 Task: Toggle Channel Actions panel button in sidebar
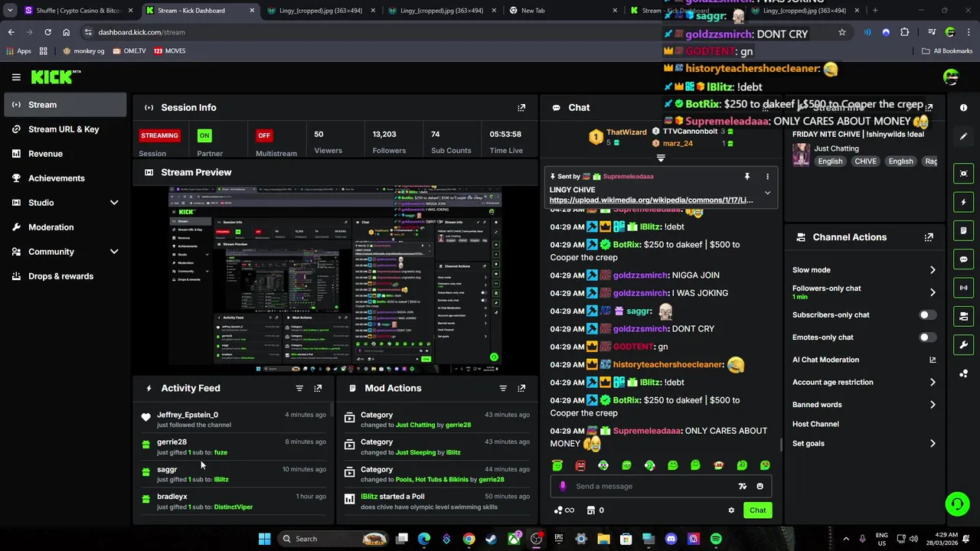point(964,316)
